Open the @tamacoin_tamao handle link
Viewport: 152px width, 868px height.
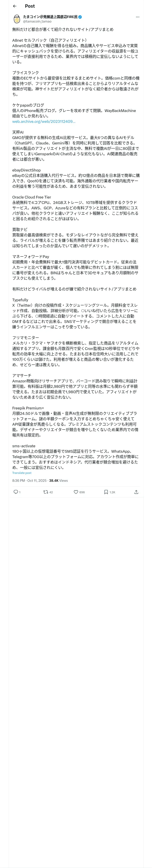pos(37,21)
